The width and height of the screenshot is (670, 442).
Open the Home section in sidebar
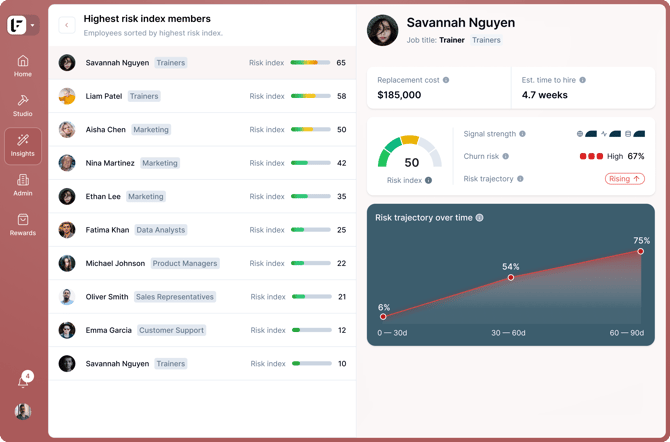(23, 66)
